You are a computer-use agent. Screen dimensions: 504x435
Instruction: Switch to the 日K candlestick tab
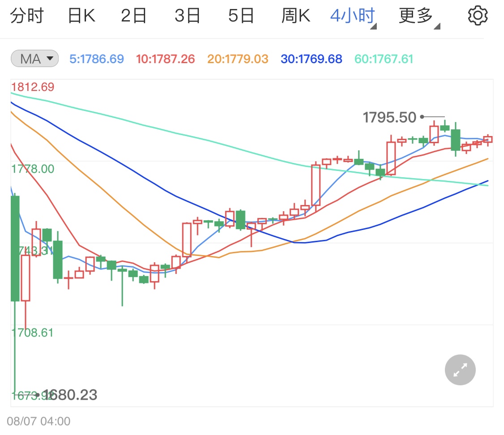pos(82,15)
